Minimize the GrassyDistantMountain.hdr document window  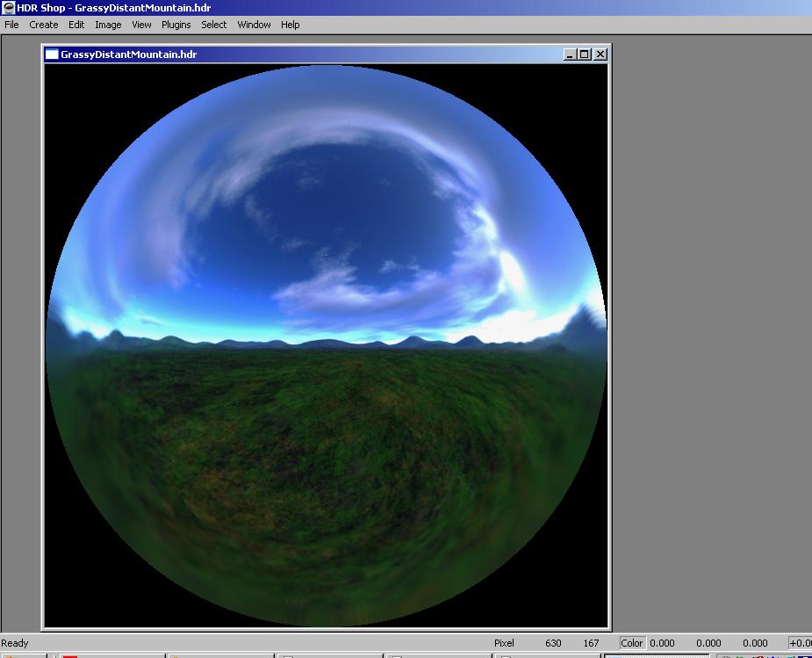(571, 54)
